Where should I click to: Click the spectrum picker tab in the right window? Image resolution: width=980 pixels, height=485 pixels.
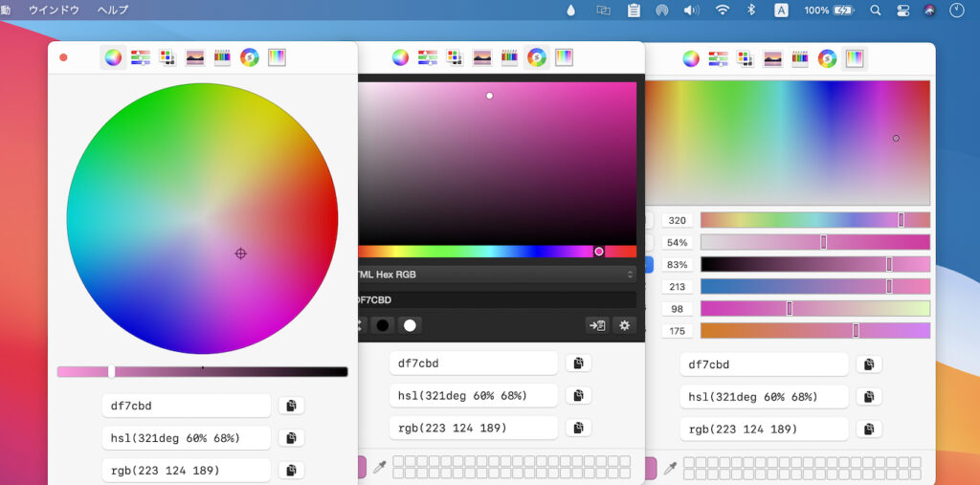[x=854, y=58]
